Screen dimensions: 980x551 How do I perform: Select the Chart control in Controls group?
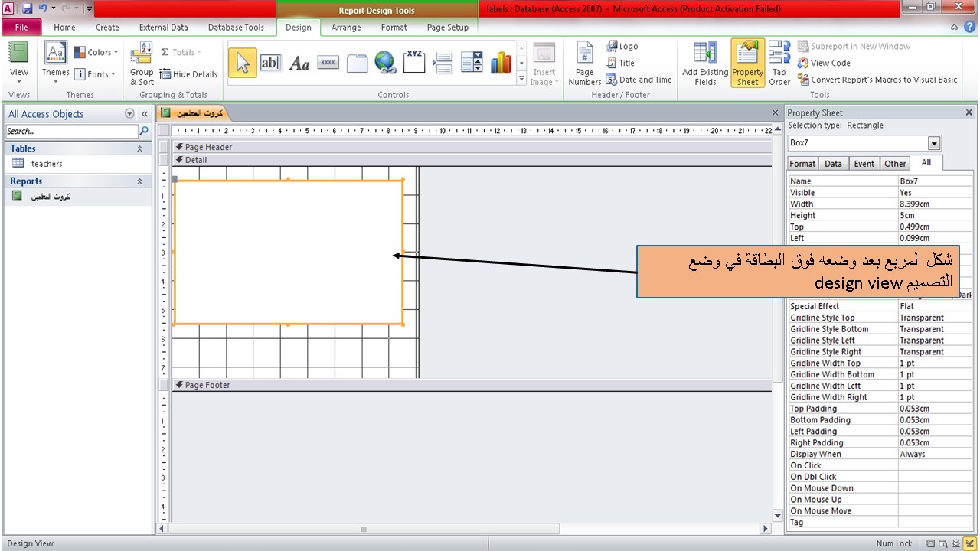point(501,62)
